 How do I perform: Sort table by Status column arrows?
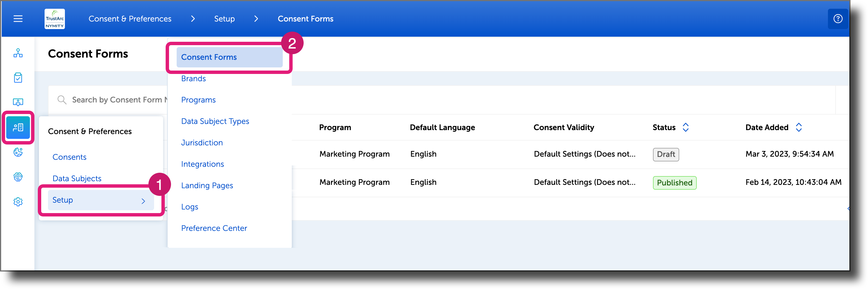[x=685, y=127]
